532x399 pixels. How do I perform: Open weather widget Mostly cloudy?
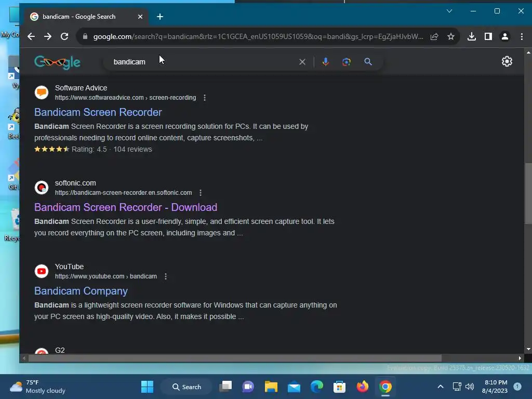click(37, 387)
